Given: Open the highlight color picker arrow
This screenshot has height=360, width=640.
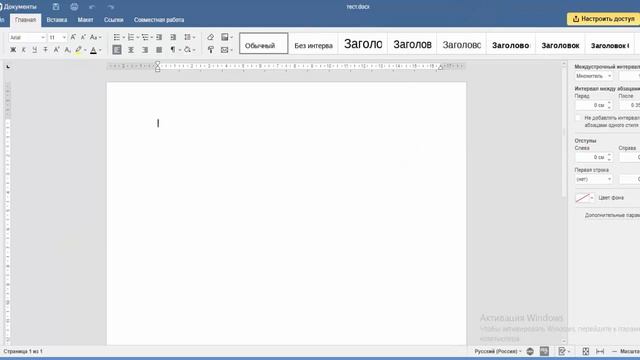Looking at the screenshot, I should coord(85,51).
